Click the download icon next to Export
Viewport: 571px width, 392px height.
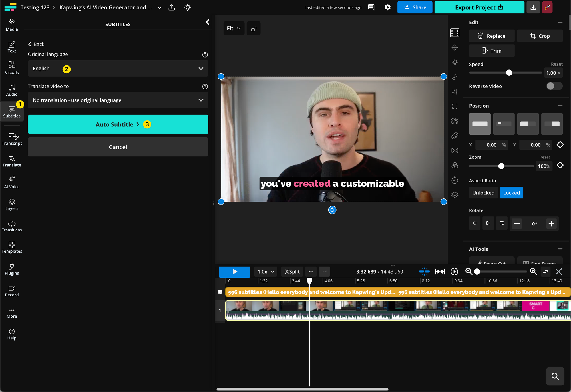533,7
